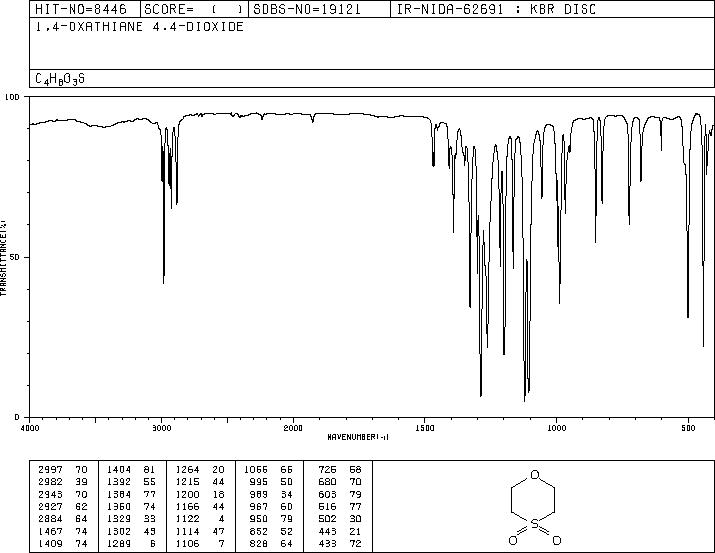Select peak table entry 1329
Viewport: 715px width, 553px height.
tap(119, 519)
